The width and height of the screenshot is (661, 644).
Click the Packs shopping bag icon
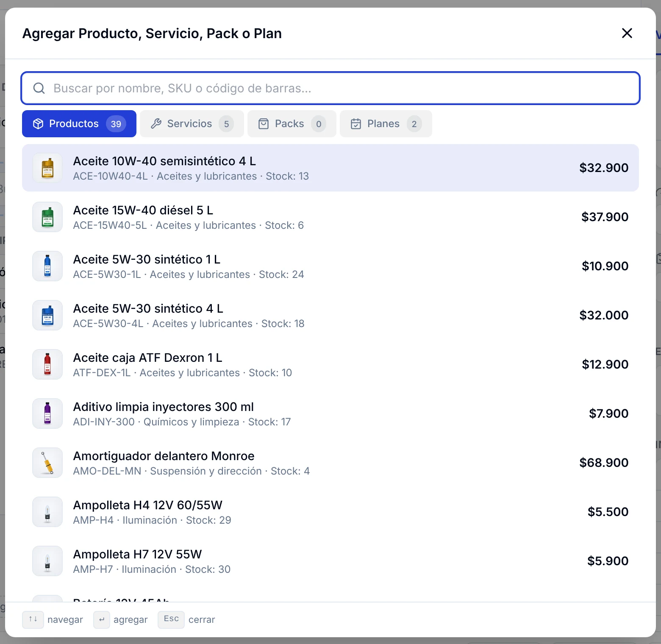[x=264, y=124]
